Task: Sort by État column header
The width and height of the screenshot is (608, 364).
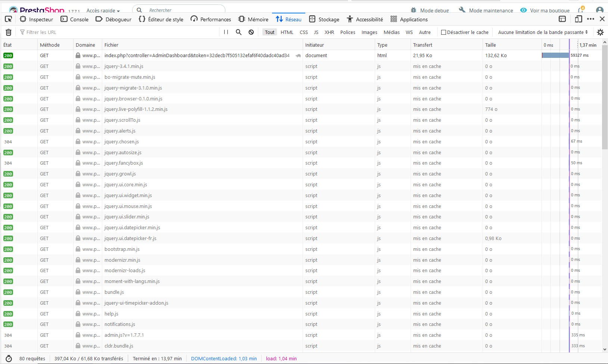Action: (19, 45)
